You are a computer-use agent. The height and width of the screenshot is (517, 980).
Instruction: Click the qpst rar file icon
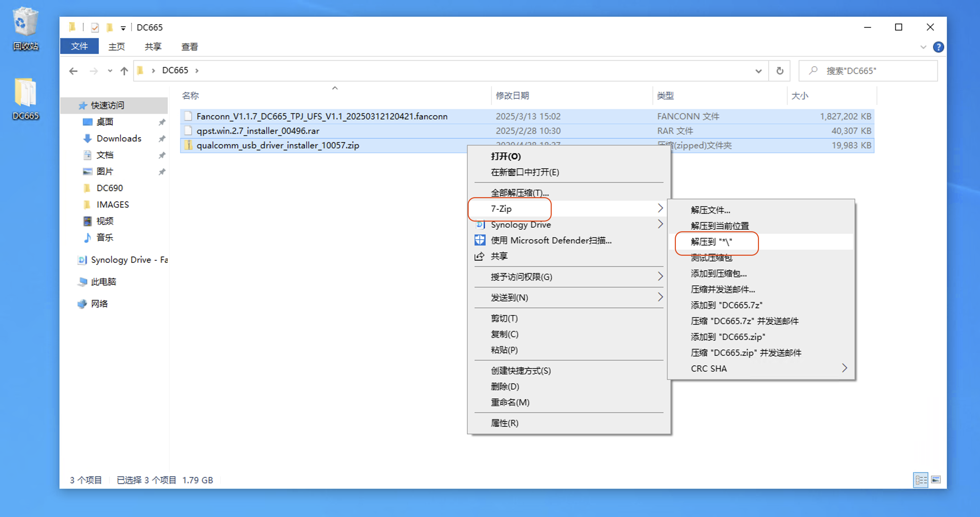coord(188,131)
